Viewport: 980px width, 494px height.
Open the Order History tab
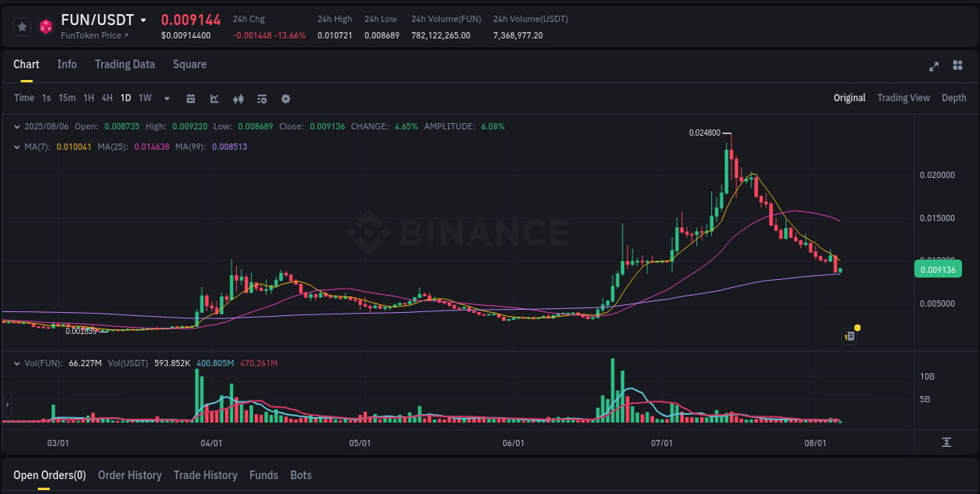(129, 475)
